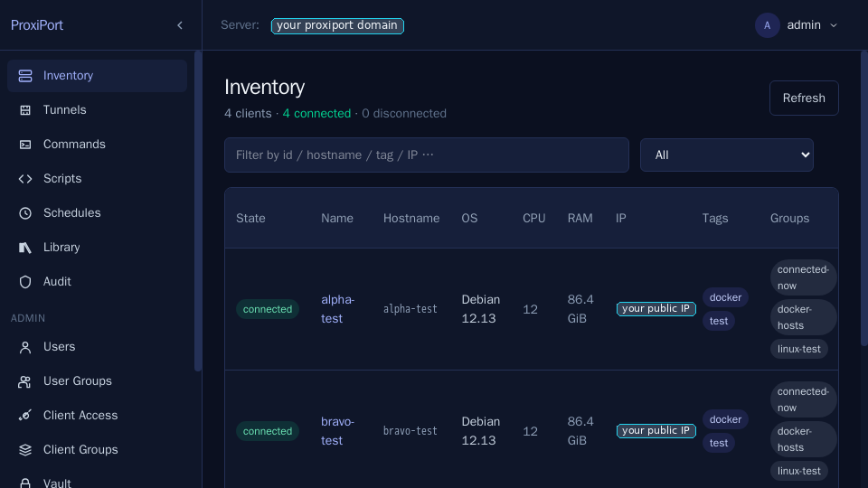Click the State column header
This screenshot has height=488, width=868.
click(x=250, y=218)
